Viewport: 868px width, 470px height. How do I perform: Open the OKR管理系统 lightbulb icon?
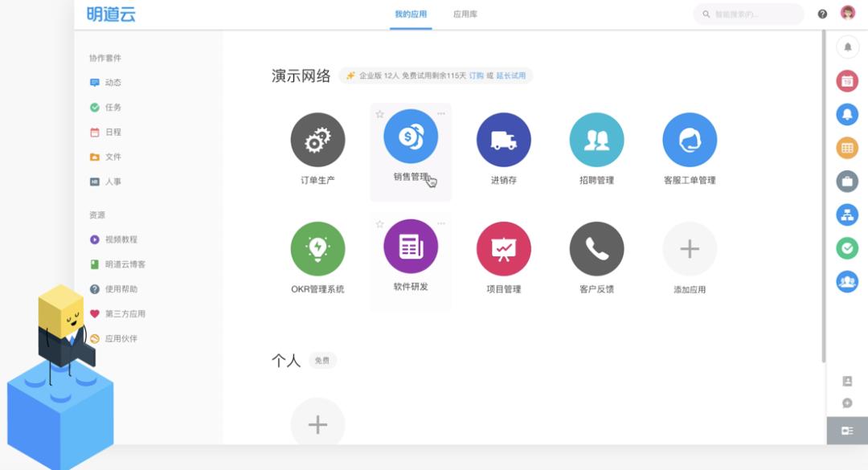coord(317,248)
